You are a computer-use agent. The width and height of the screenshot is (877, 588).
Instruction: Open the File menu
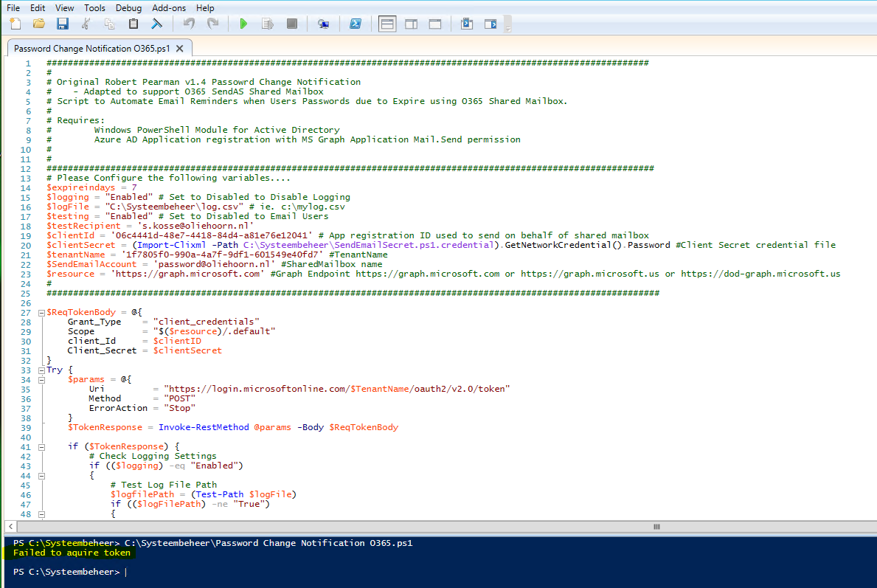click(x=13, y=8)
